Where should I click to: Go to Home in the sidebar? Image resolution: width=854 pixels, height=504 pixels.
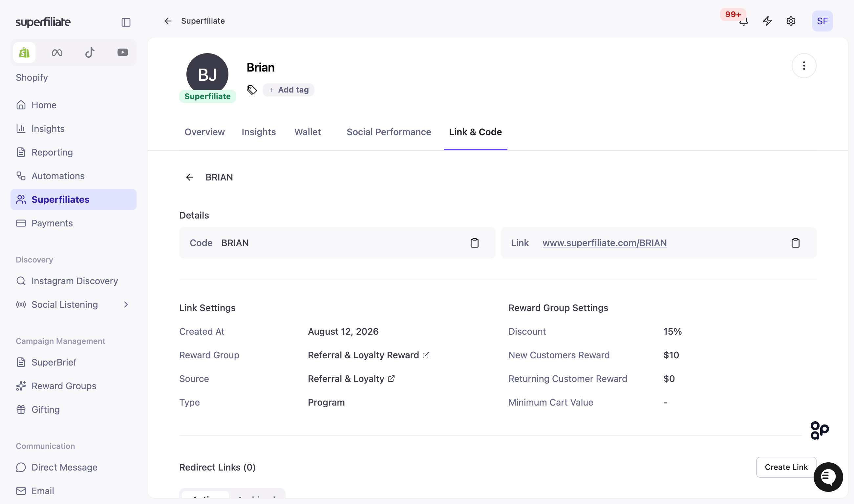(74, 105)
